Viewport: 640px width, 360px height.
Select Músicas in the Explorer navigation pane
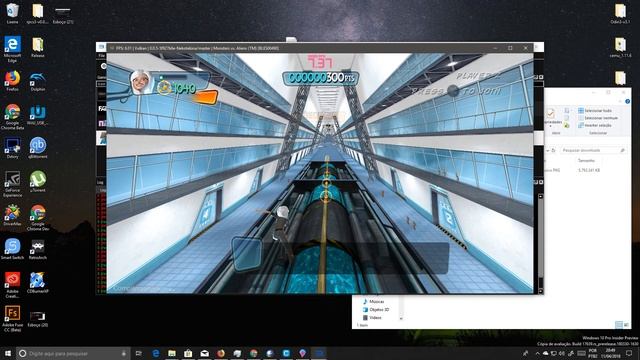373,302
